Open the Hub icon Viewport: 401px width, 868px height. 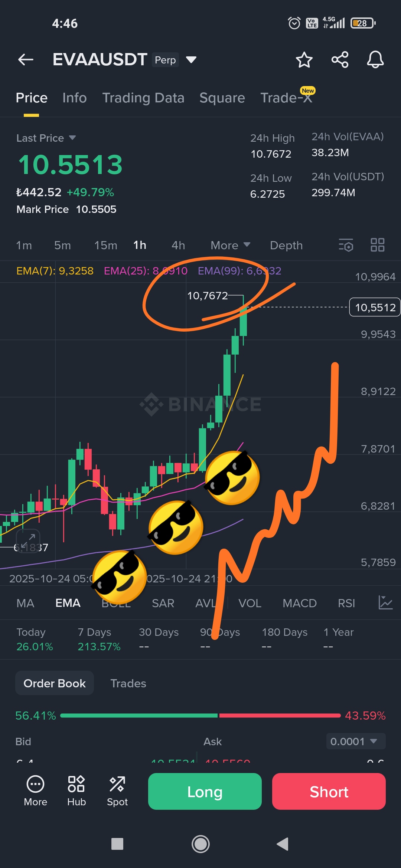pyautogui.click(x=76, y=791)
